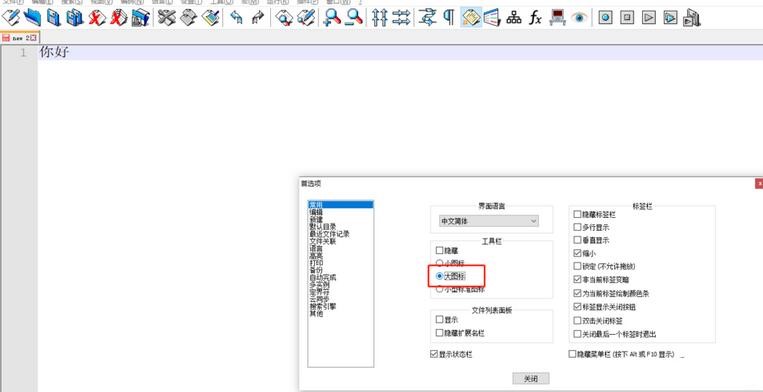Check 显示 under file list panel

click(440, 320)
